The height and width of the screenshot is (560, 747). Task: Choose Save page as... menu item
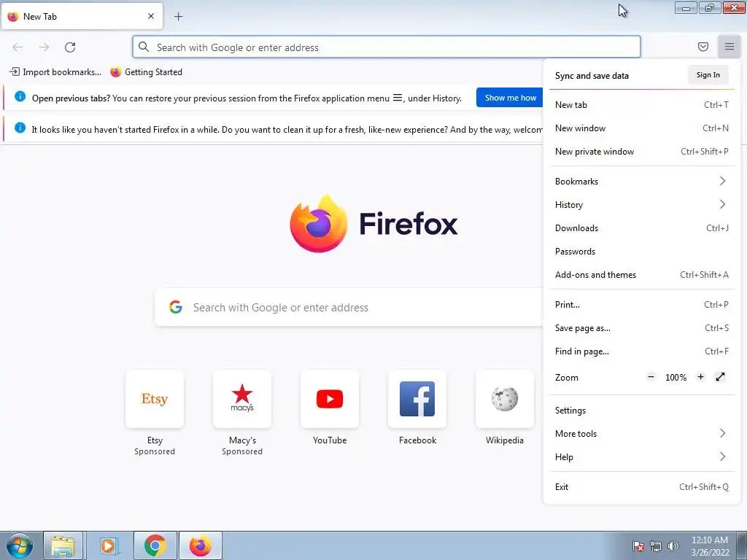click(642, 327)
